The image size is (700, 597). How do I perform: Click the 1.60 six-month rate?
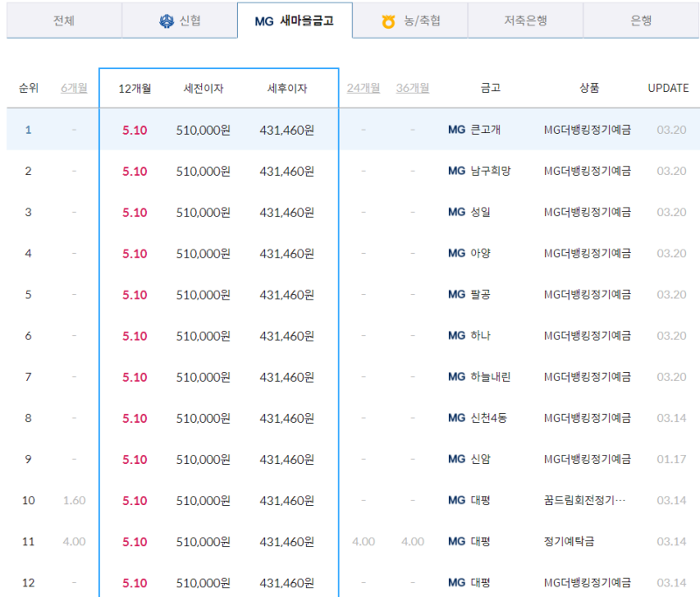(74, 501)
